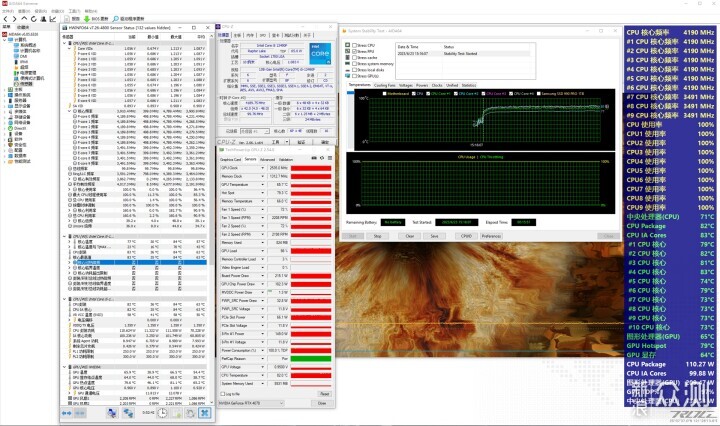Image resolution: width=720 pixels, height=426 pixels.
Task: Click Preferences button in stability test
Action: coord(491,236)
